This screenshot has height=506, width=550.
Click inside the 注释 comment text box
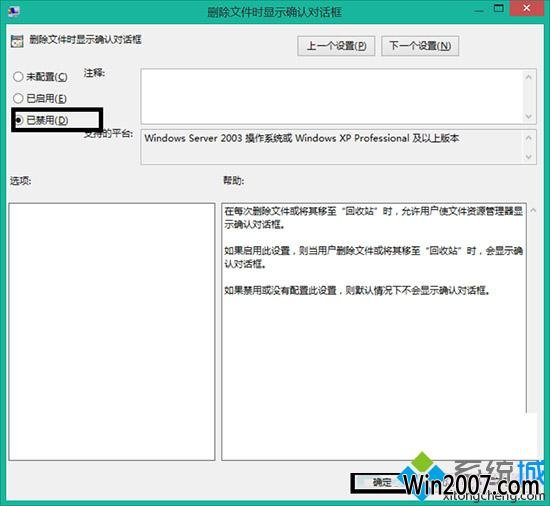pos(331,96)
